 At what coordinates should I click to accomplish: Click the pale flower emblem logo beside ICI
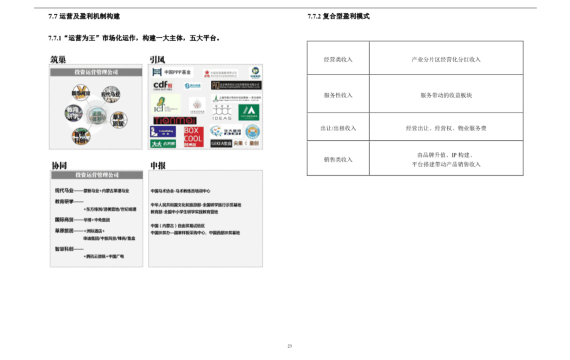pyautogui.click(x=197, y=106)
